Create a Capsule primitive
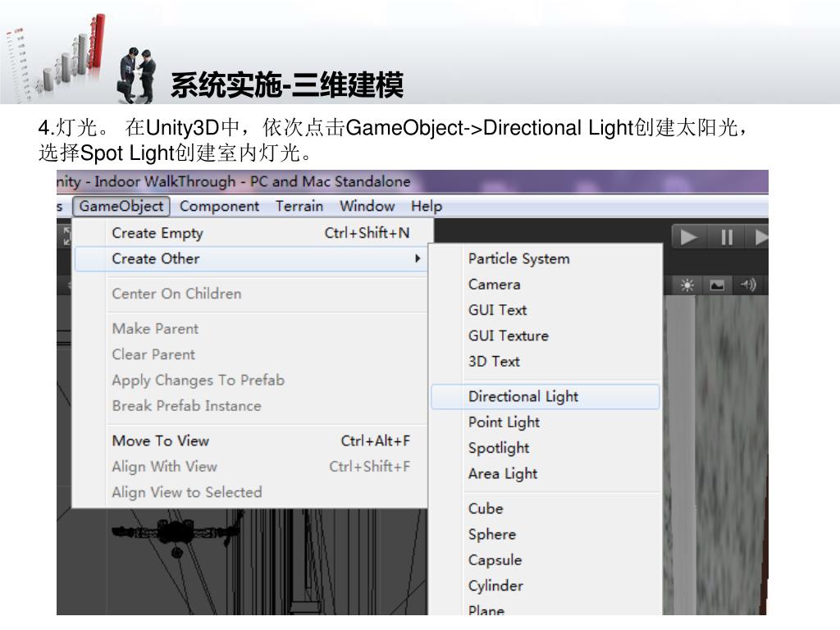Viewport: 840px width, 630px height. click(x=546, y=559)
